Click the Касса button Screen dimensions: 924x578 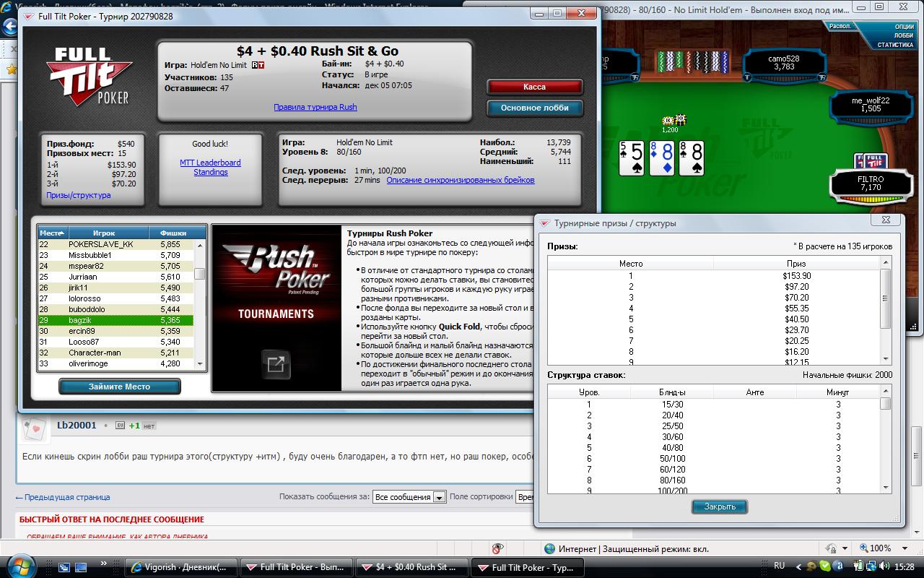point(534,87)
